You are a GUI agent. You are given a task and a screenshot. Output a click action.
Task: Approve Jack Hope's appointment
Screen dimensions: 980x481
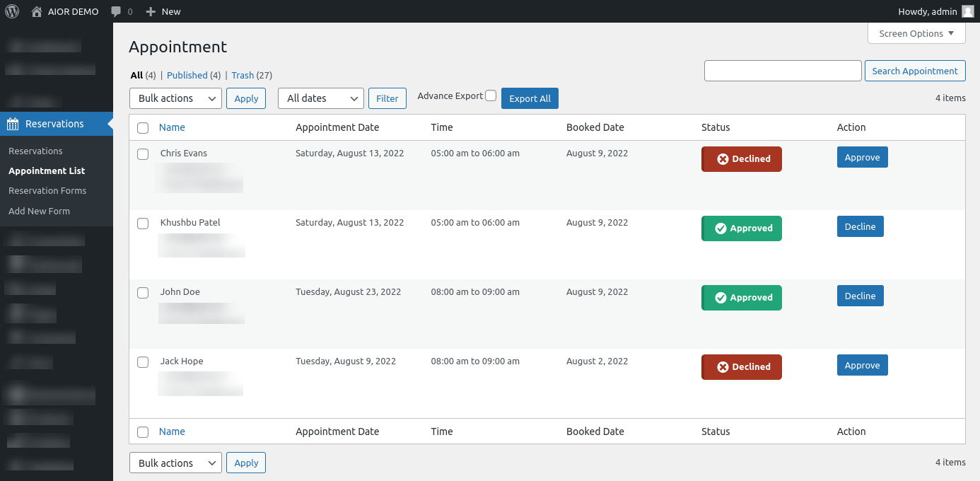tap(862, 366)
